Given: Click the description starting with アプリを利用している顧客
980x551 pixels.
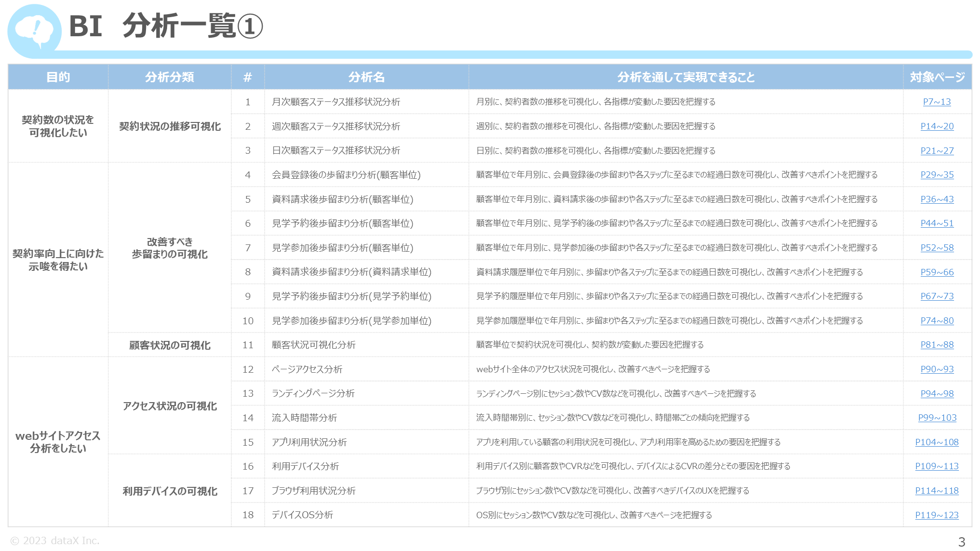Looking at the screenshot, I should pyautogui.click(x=628, y=442).
